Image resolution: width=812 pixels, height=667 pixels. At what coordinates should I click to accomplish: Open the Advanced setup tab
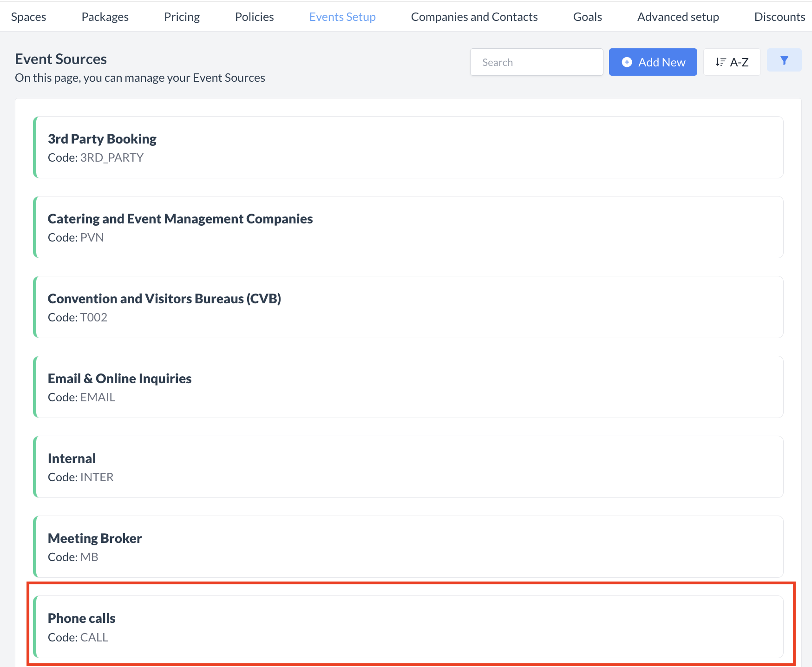pos(678,17)
